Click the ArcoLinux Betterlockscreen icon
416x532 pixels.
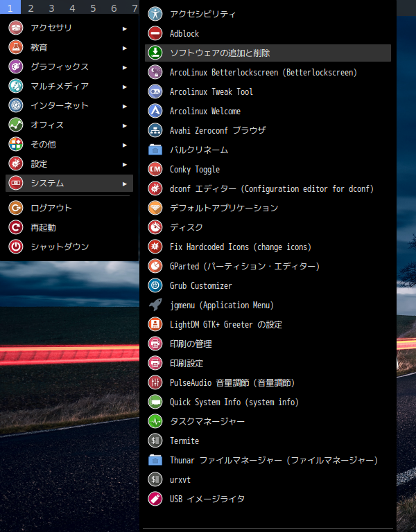click(155, 72)
